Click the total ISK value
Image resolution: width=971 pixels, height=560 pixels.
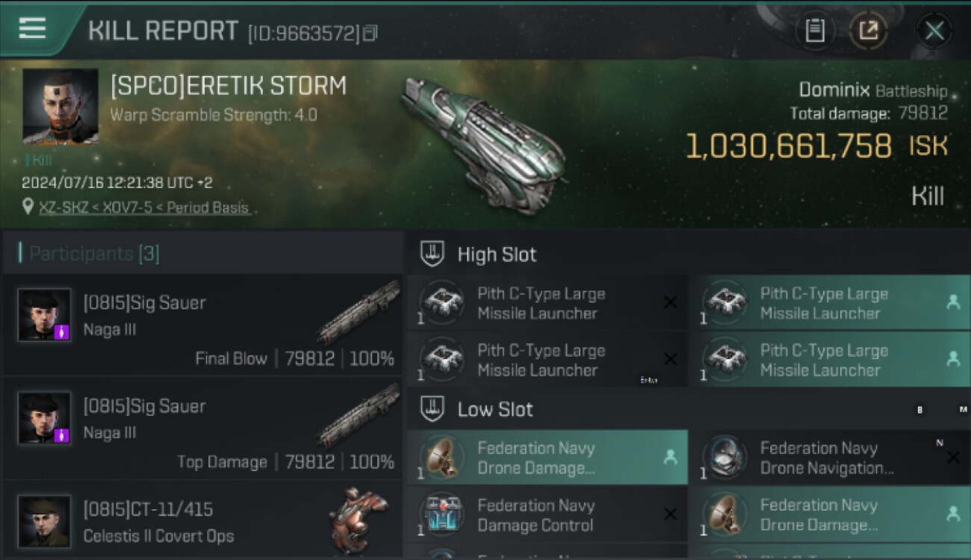coord(788,146)
